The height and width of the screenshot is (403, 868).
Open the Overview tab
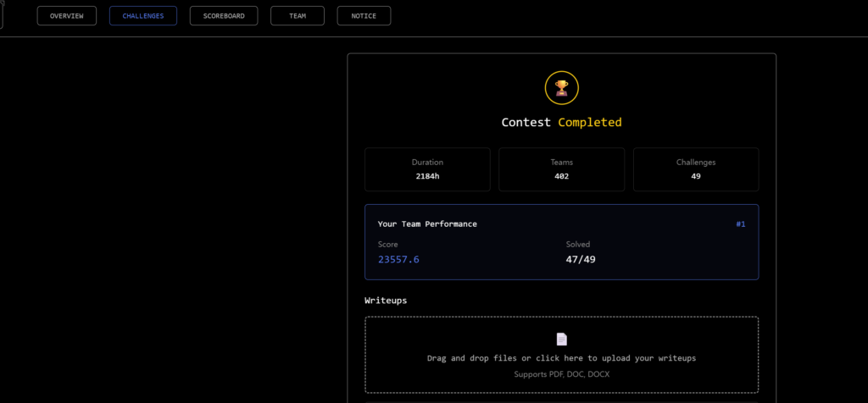tap(67, 16)
